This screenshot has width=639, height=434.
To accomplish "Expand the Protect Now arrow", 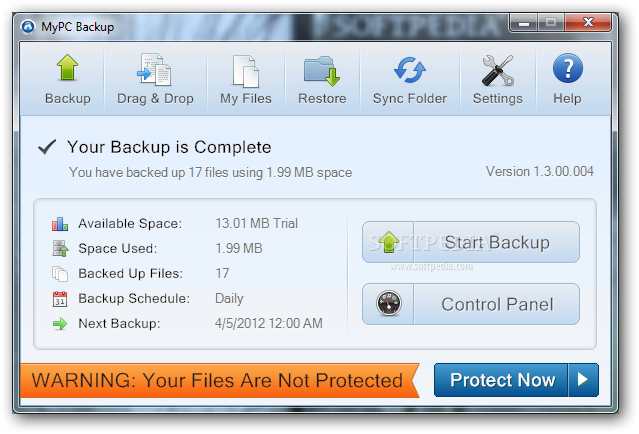I will [x=583, y=380].
